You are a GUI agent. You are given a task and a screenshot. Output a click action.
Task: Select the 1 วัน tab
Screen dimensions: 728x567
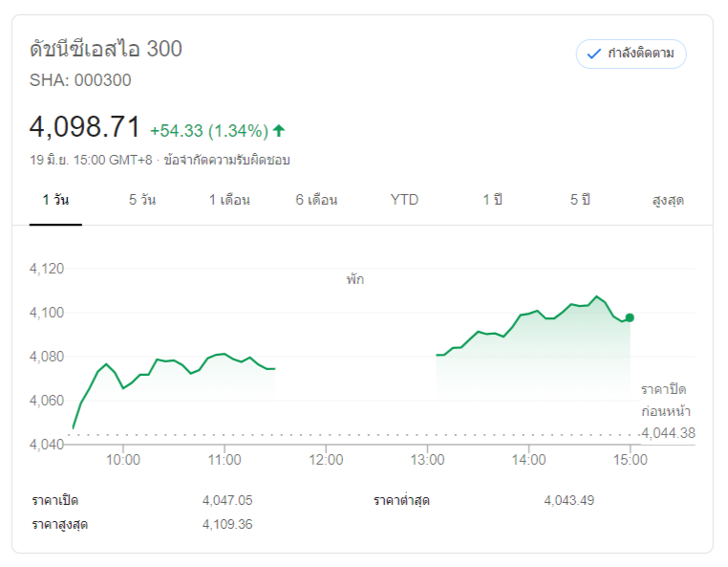point(55,201)
